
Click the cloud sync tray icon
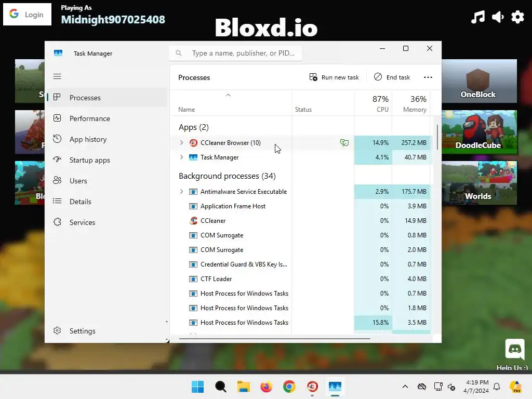coord(422,387)
